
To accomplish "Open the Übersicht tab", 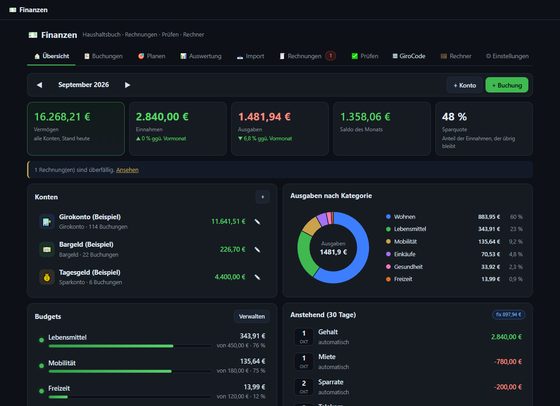I will click(x=51, y=56).
